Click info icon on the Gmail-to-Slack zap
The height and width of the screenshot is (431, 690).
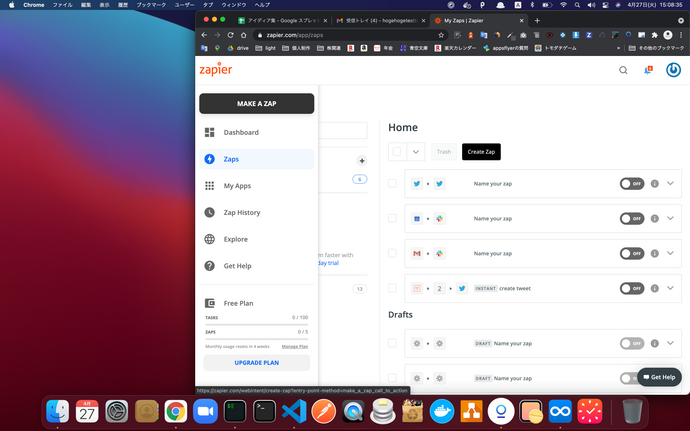[x=655, y=254]
